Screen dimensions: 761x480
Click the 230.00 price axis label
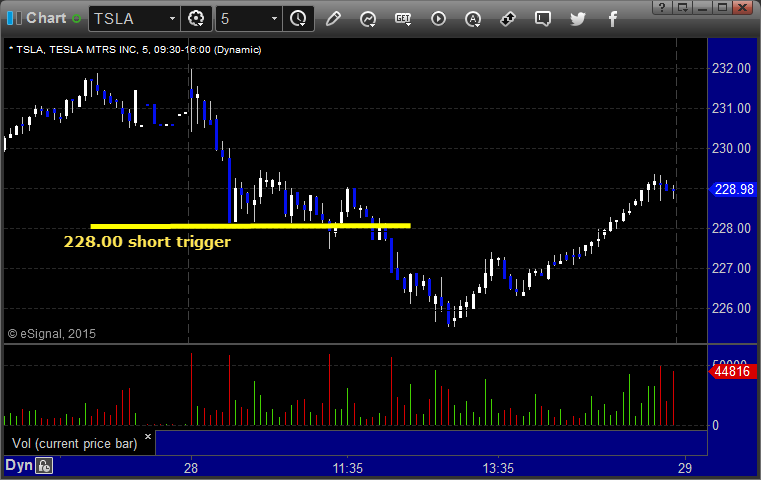[731, 148]
